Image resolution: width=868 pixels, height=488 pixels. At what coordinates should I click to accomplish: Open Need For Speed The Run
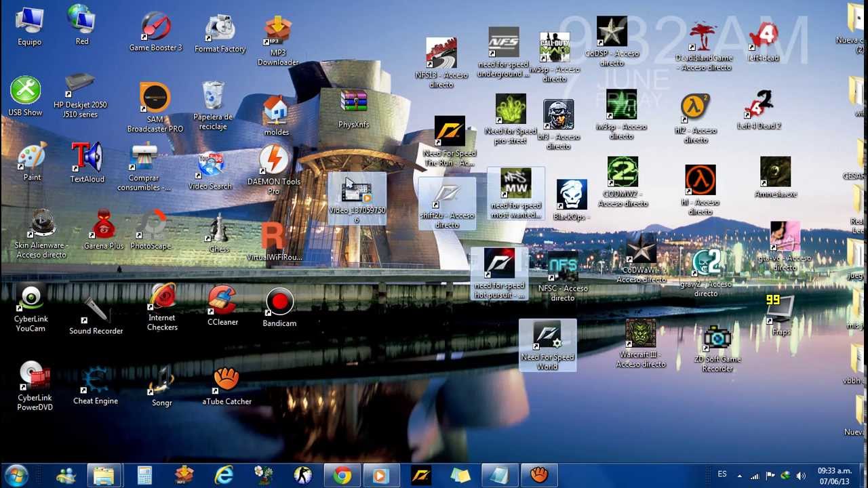(x=450, y=141)
